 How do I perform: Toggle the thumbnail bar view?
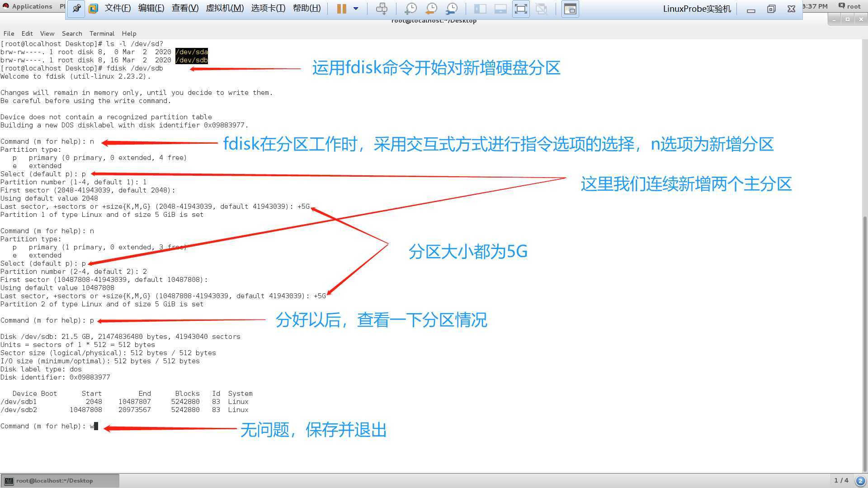(x=500, y=9)
